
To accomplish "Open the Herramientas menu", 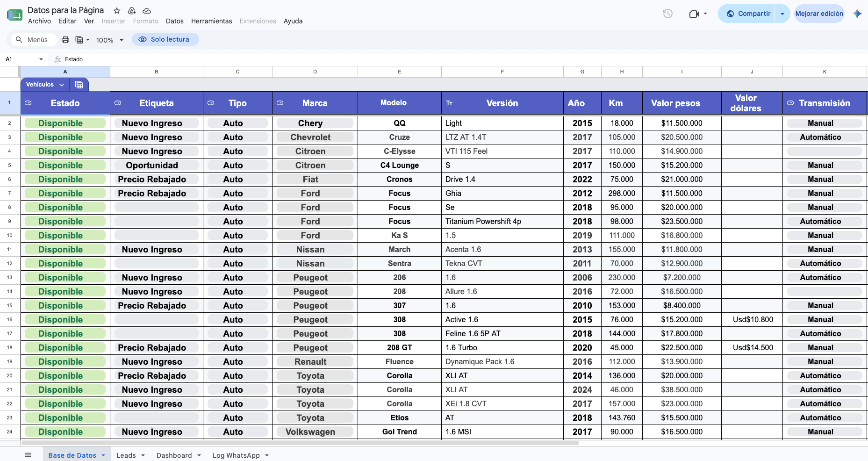I will tap(212, 21).
